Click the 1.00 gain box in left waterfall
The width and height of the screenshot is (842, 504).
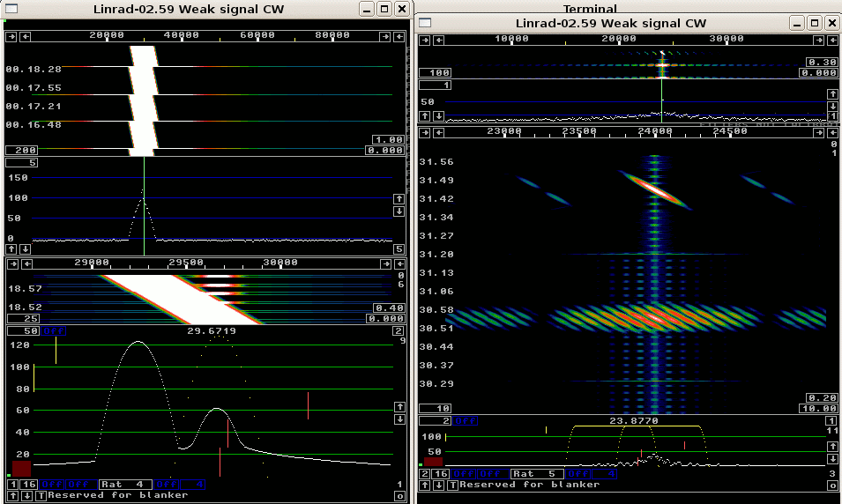point(388,139)
